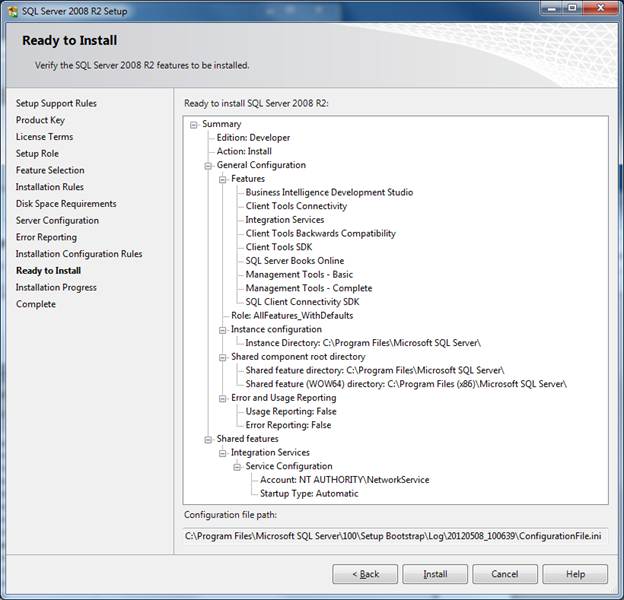Select the Product Key step
Screen dimensions: 624x600
[40, 120]
